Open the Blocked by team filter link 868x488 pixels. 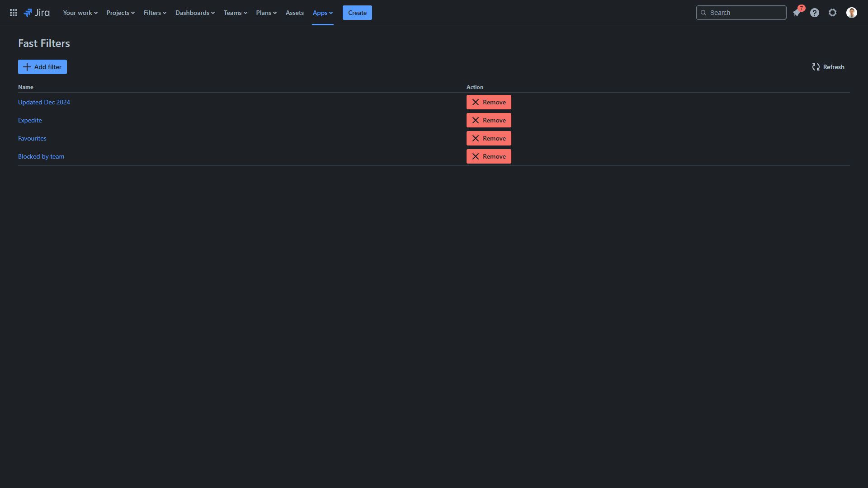[41, 156]
